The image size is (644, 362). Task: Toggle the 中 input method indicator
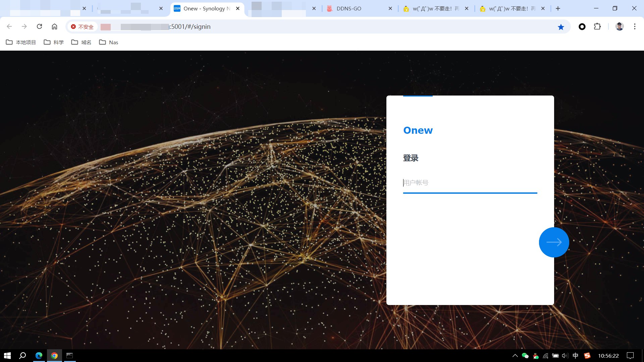(576, 356)
